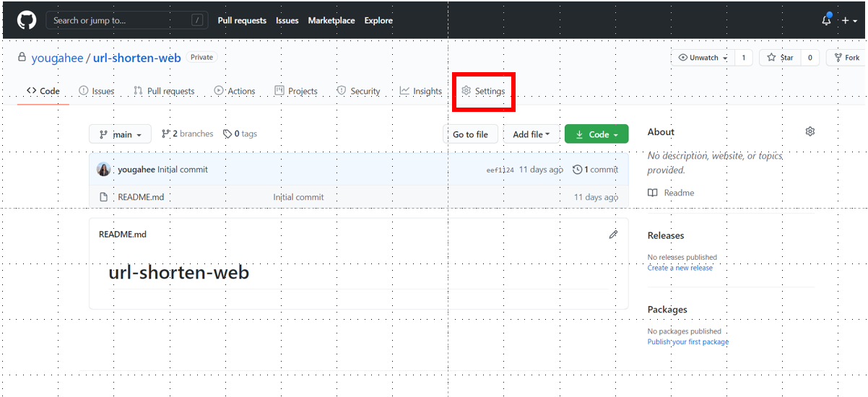
Task: Click the GitHub octocat logo
Action: (x=27, y=20)
